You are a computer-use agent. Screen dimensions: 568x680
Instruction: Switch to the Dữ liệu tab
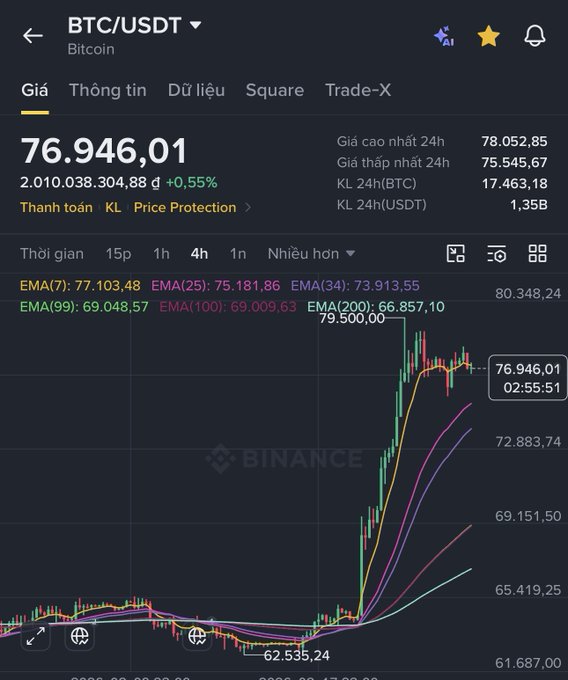click(196, 90)
